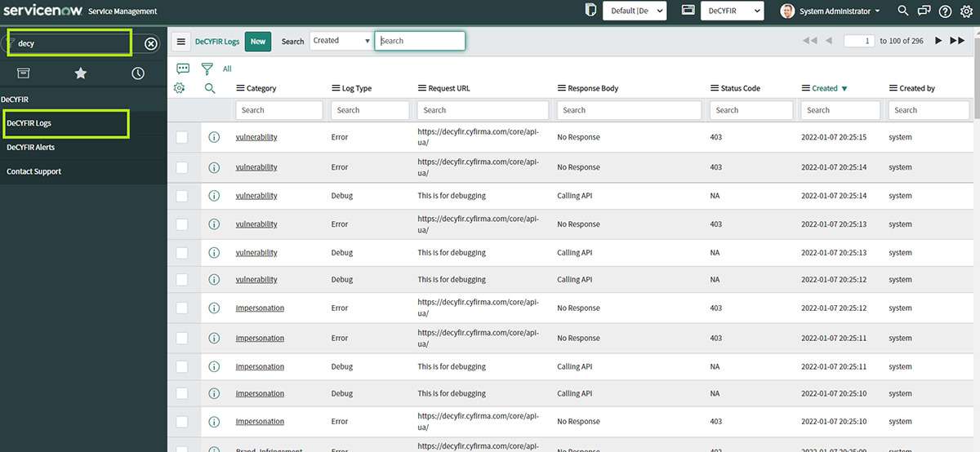Open Log Type column options menu
This screenshot has height=452, width=980.
point(336,88)
